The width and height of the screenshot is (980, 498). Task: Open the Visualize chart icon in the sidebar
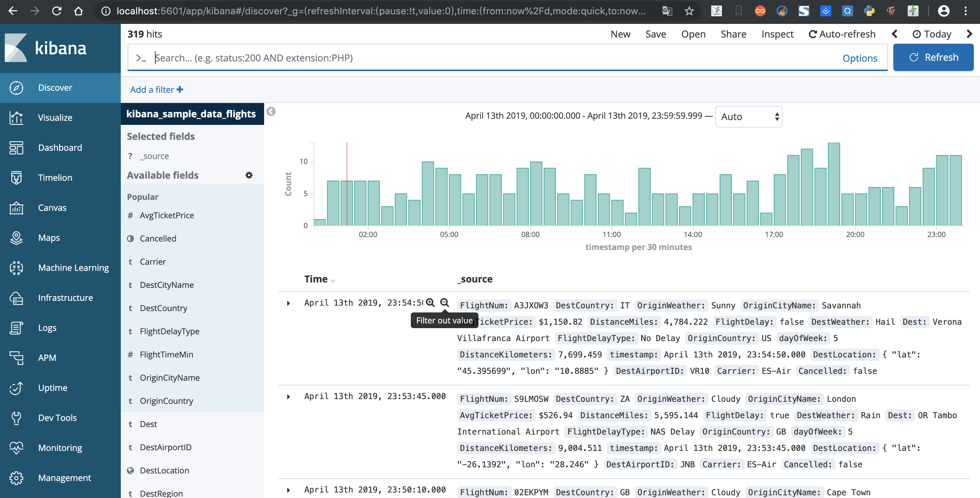(16, 117)
